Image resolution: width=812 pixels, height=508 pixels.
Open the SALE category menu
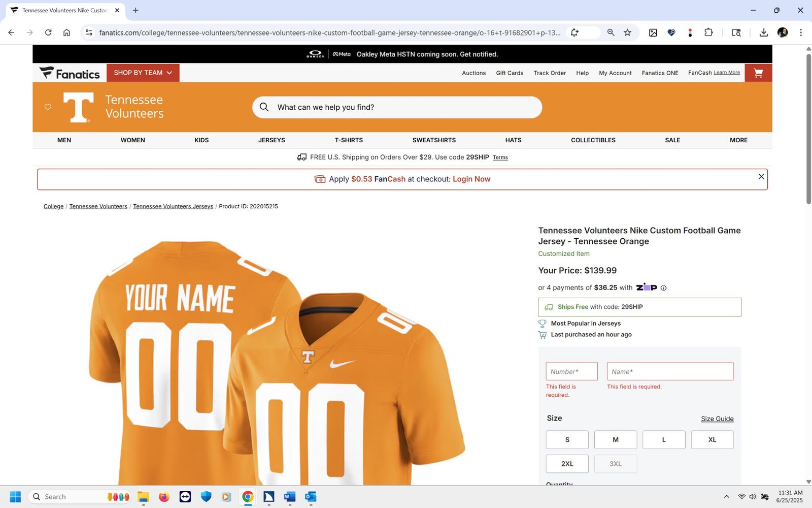point(672,140)
